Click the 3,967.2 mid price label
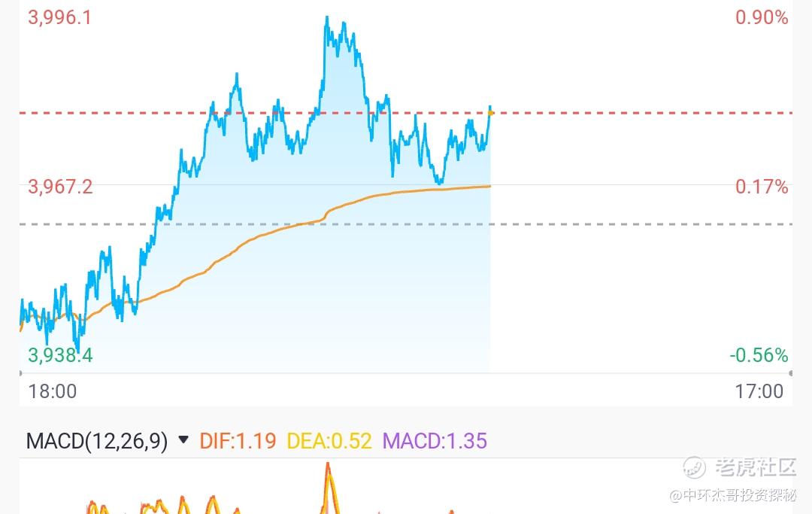Screen dimensions: 812x514 pos(60,187)
